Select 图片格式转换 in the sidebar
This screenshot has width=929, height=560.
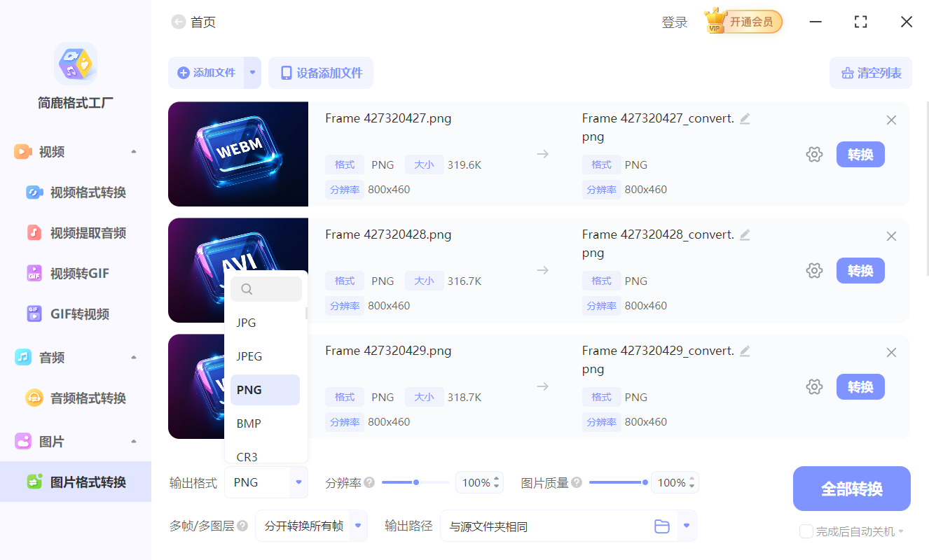pos(76,482)
